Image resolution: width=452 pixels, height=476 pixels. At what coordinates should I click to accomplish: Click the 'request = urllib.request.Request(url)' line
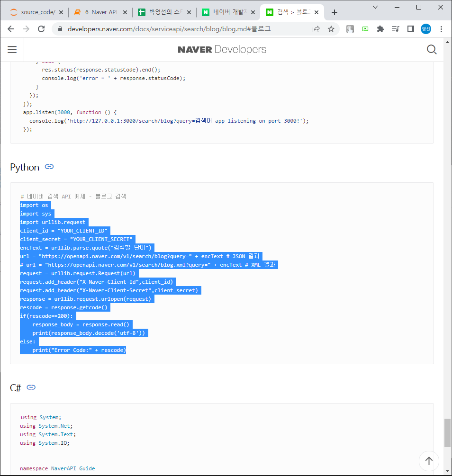pos(78,273)
